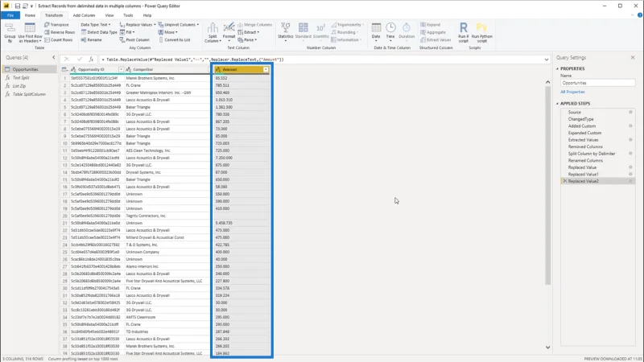
Task: Click Pivot Column button
Action: 134,39
